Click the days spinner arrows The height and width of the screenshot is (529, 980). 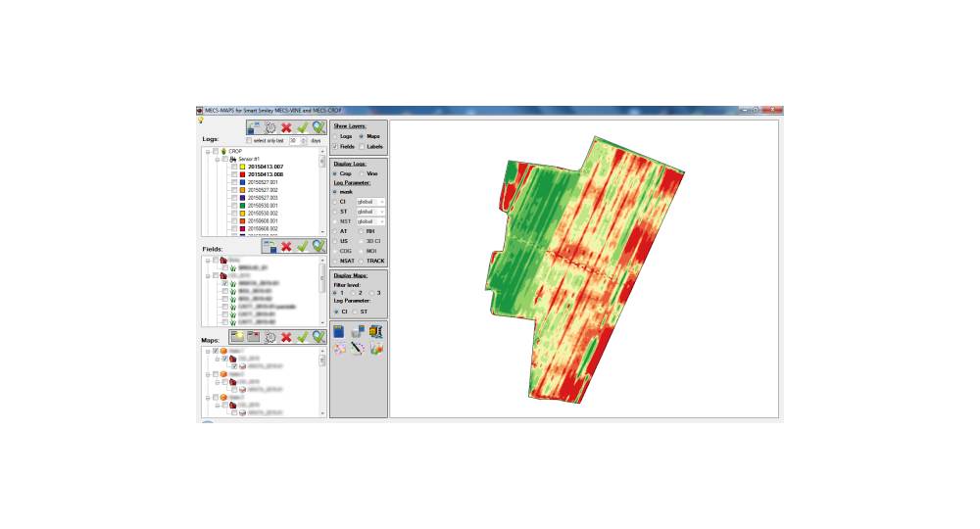[304, 141]
